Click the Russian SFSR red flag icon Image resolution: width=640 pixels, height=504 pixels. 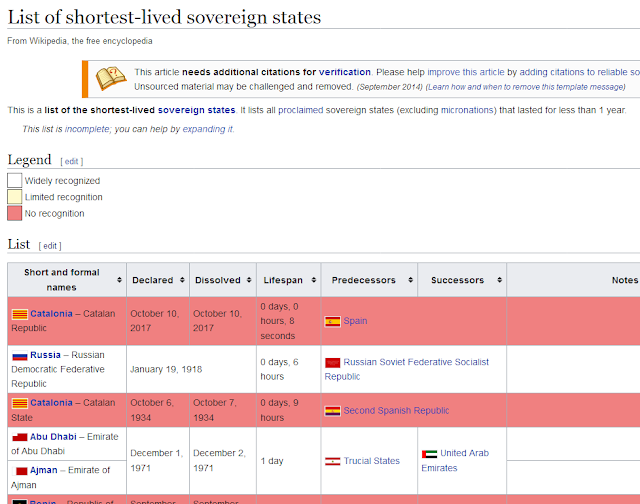coord(332,362)
